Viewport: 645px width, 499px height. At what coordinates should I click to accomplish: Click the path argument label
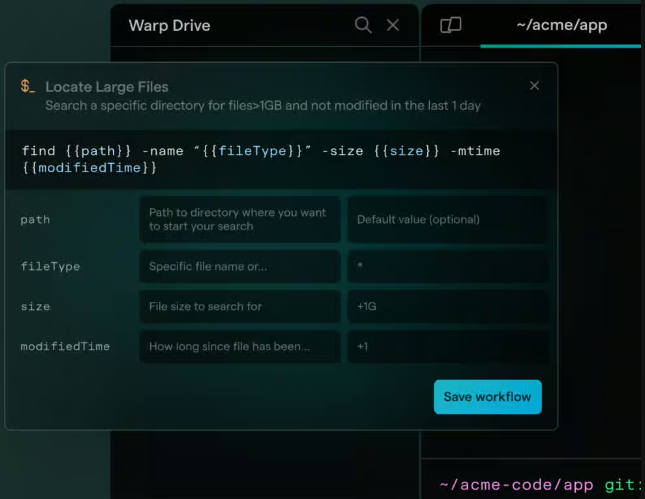click(x=35, y=220)
